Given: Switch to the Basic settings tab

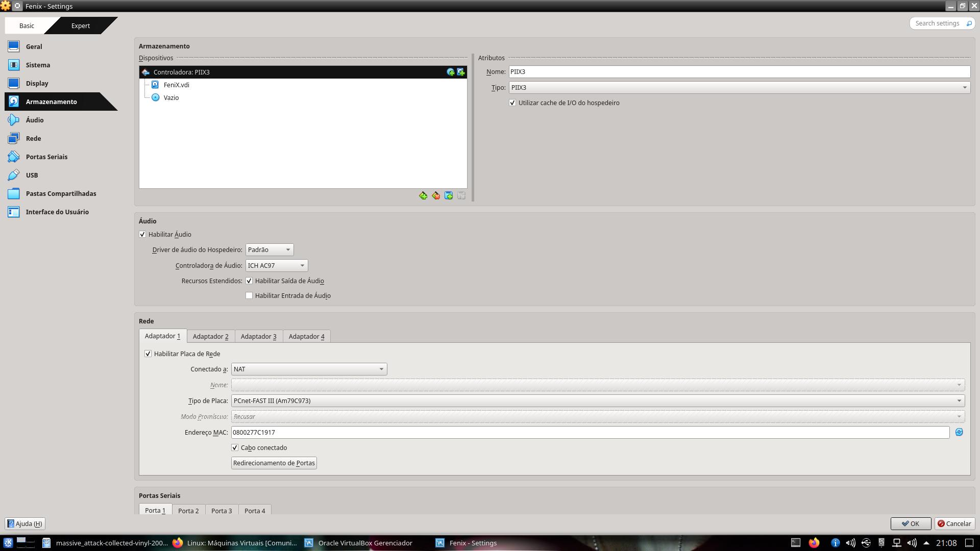Looking at the screenshot, I should click(x=27, y=26).
